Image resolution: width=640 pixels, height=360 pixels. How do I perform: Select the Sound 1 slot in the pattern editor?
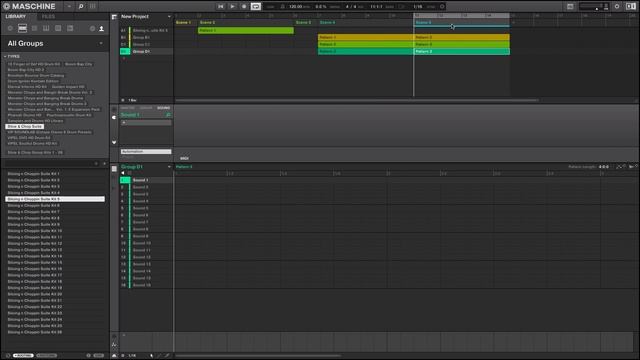(146, 180)
